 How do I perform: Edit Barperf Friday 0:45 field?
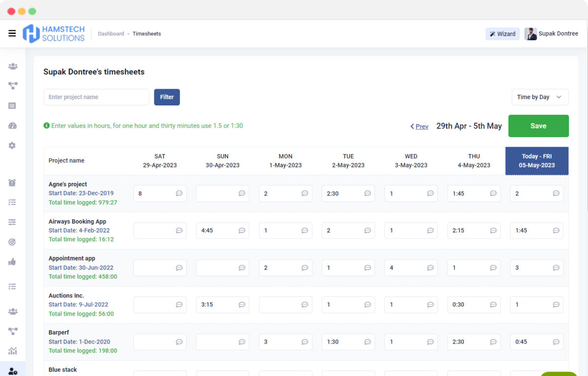point(537,342)
